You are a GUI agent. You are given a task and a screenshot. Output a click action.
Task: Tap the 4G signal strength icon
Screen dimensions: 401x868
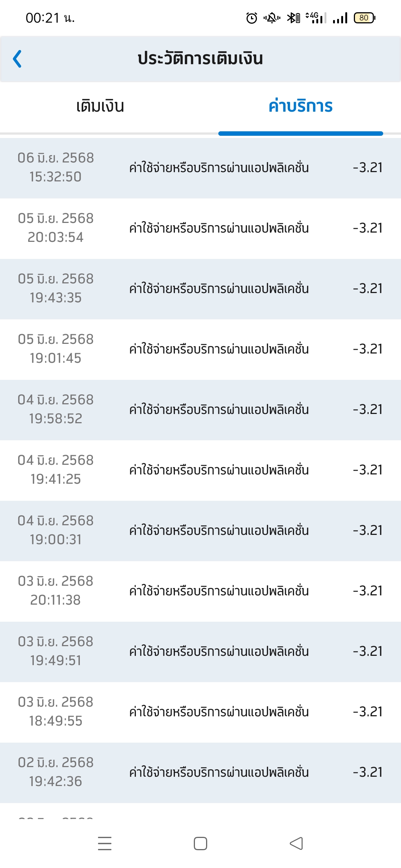coord(316,18)
